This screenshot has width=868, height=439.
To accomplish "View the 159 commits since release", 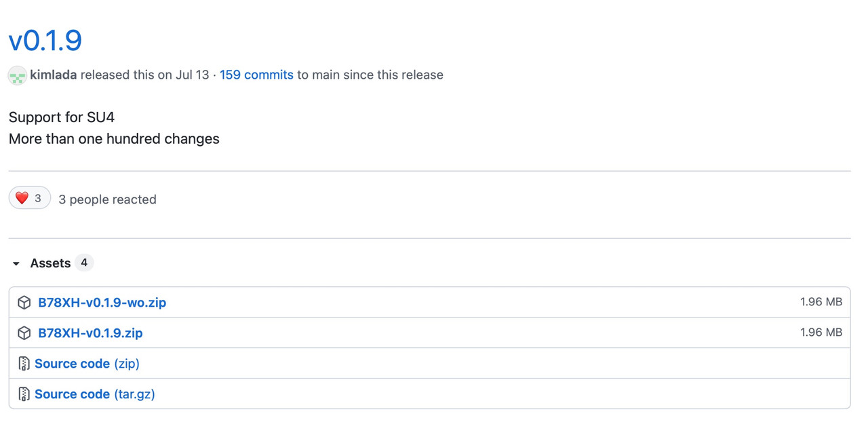I will [x=256, y=75].
